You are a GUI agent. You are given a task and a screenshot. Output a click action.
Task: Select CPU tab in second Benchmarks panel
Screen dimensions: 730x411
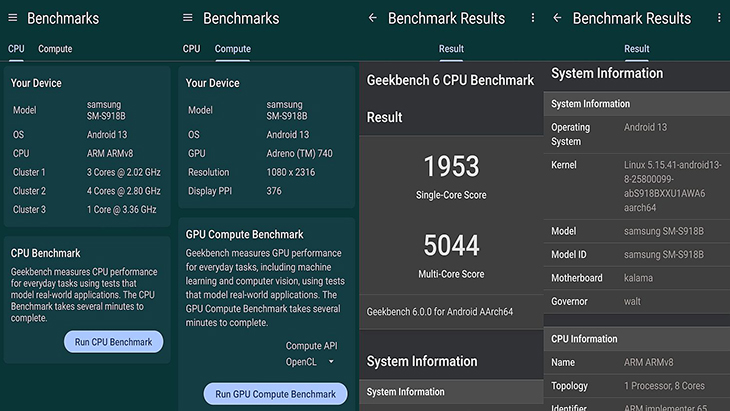tap(191, 49)
